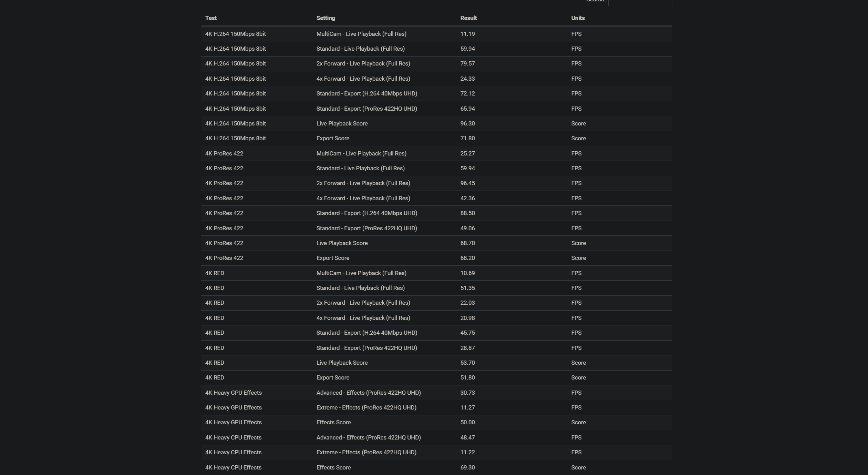
Task: Click the 88.50 export result cell
Action: pos(467,213)
